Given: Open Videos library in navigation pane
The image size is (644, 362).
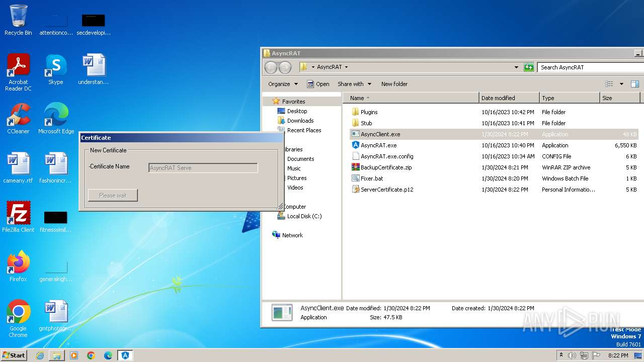Looking at the screenshot, I should click(295, 188).
